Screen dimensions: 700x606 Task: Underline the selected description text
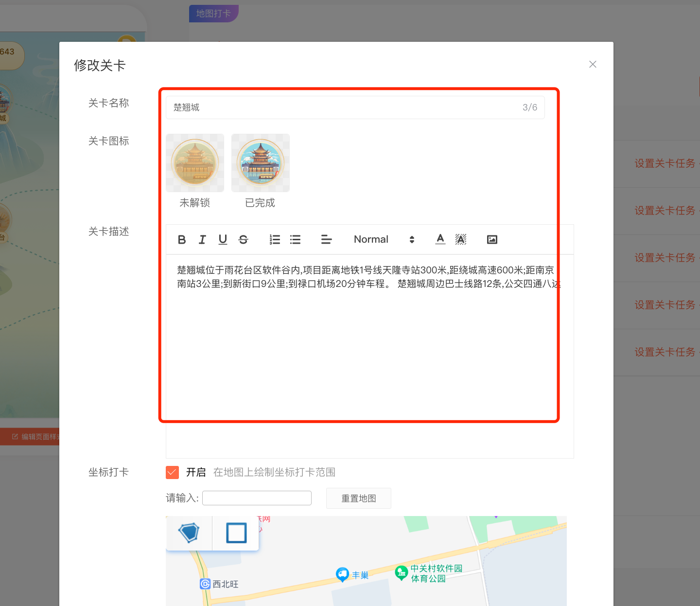point(223,239)
